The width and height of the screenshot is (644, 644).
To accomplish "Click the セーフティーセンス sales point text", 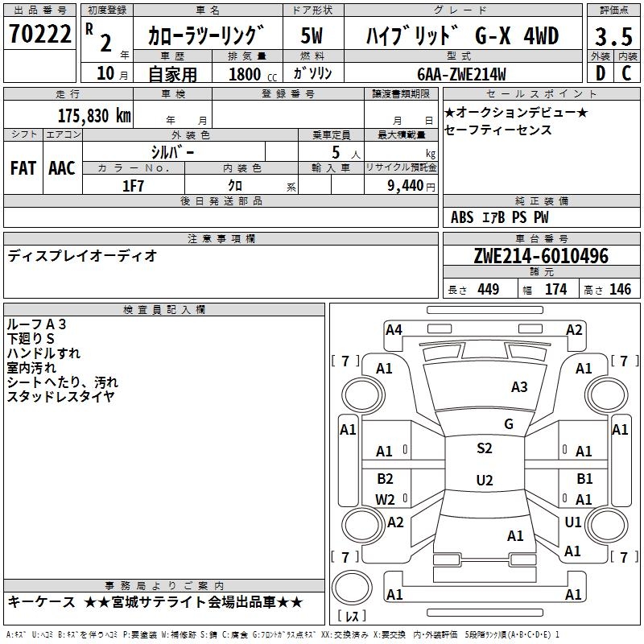I will [x=497, y=130].
